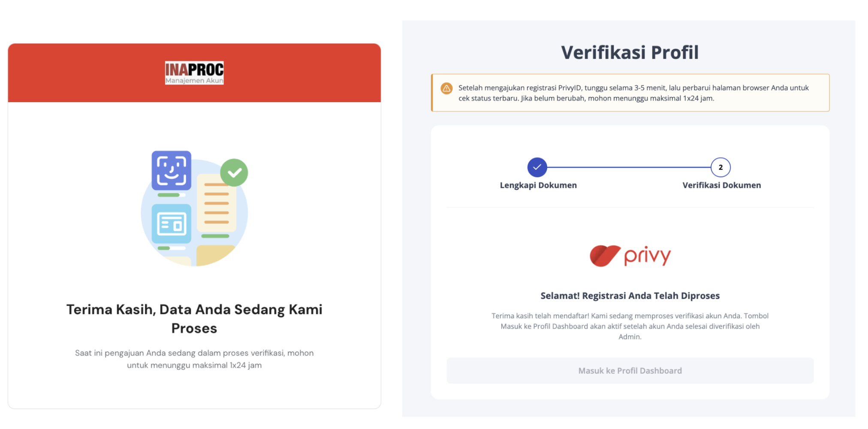Image resolution: width=868 pixels, height=429 pixels.
Task: Click the red privy leaf emblem
Action: point(605,256)
